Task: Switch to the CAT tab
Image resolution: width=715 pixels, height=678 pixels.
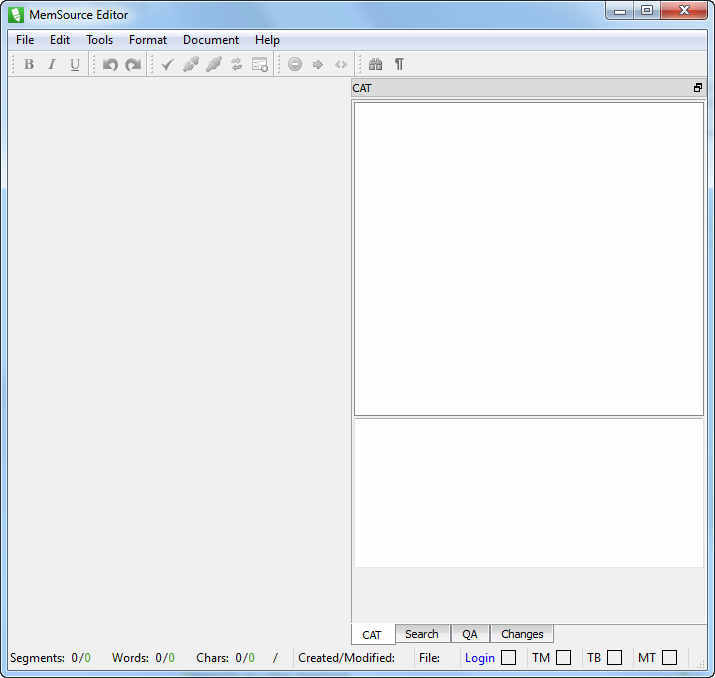Action: [372, 635]
